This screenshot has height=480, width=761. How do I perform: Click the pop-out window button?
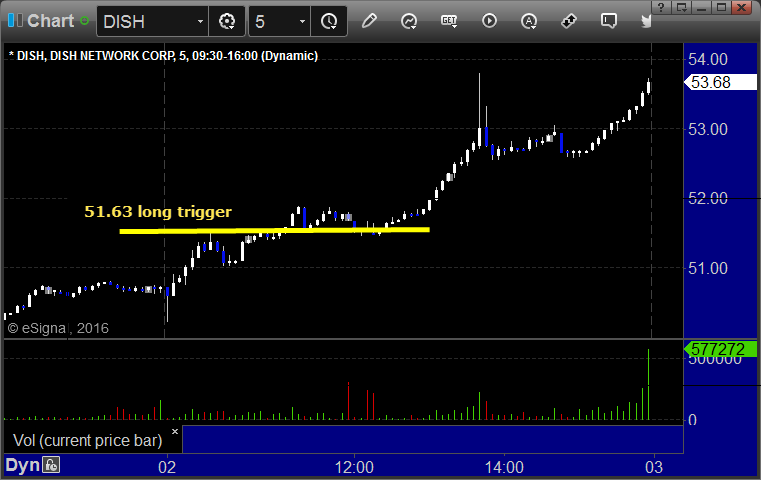681,7
